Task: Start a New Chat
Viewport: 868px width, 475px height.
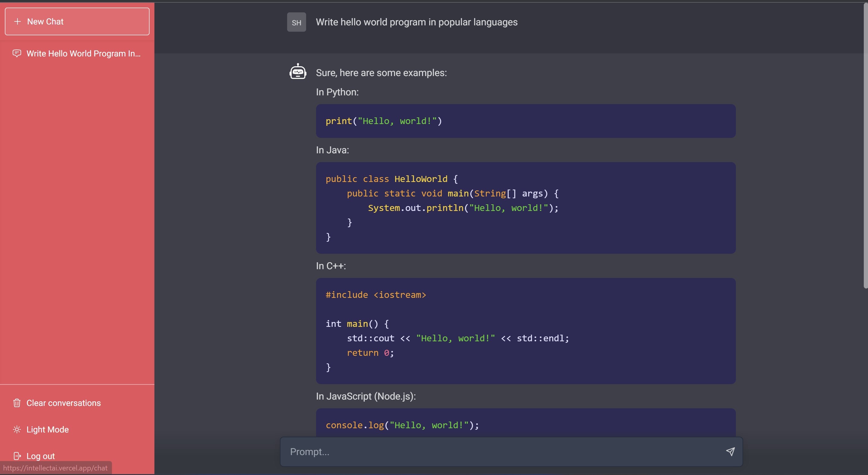Action: click(x=77, y=21)
